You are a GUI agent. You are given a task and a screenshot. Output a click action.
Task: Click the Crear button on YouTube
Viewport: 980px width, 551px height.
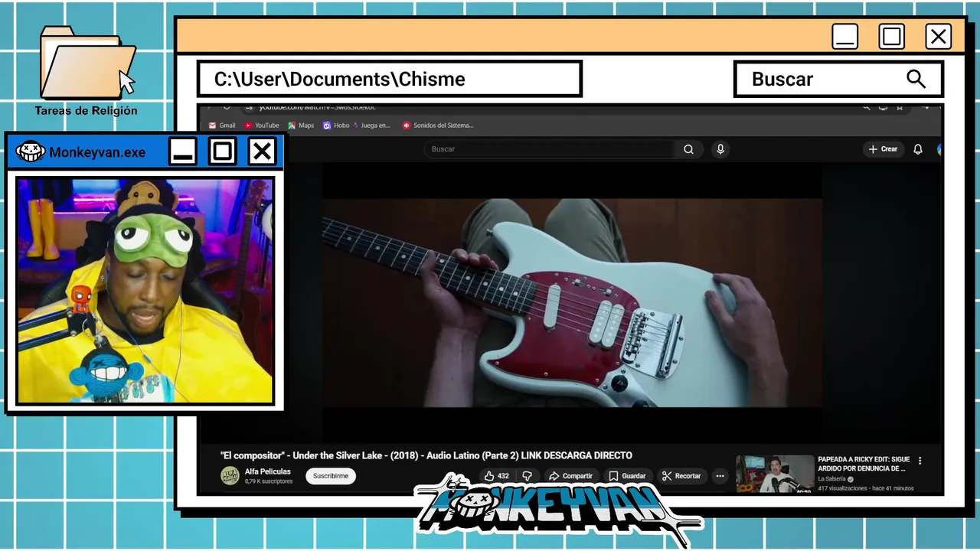tap(883, 149)
